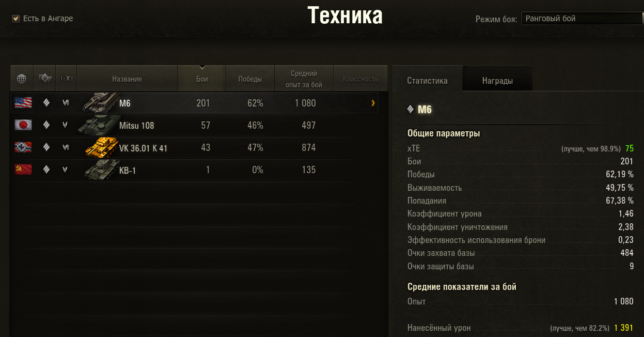
Task: Sort list by "Победы" column header
Action: [250, 79]
